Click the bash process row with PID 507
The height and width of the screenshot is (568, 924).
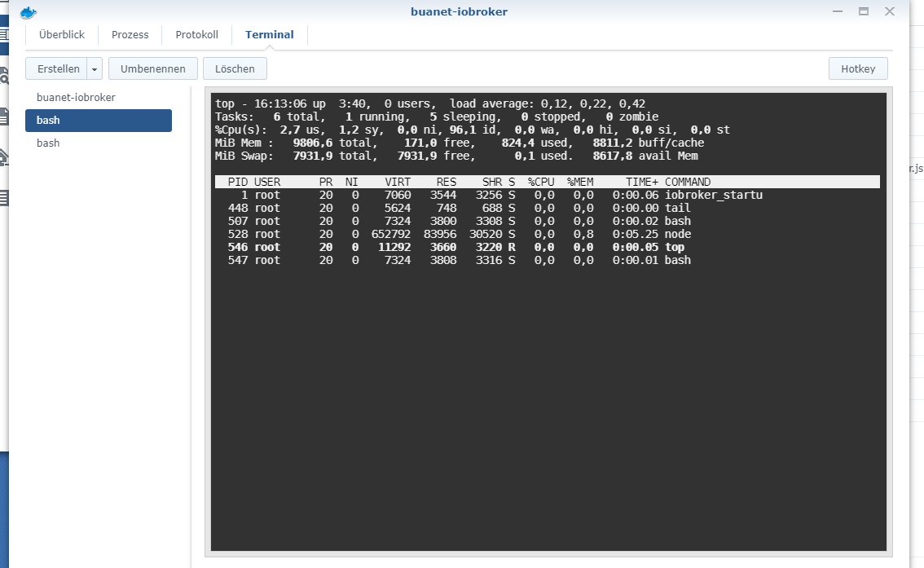pos(548,221)
